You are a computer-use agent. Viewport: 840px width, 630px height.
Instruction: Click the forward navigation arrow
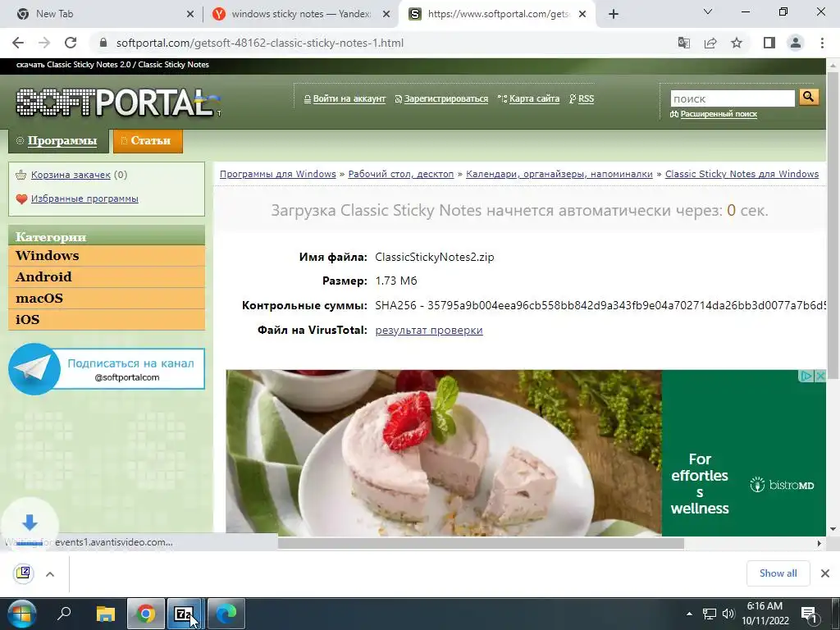pos(44,43)
